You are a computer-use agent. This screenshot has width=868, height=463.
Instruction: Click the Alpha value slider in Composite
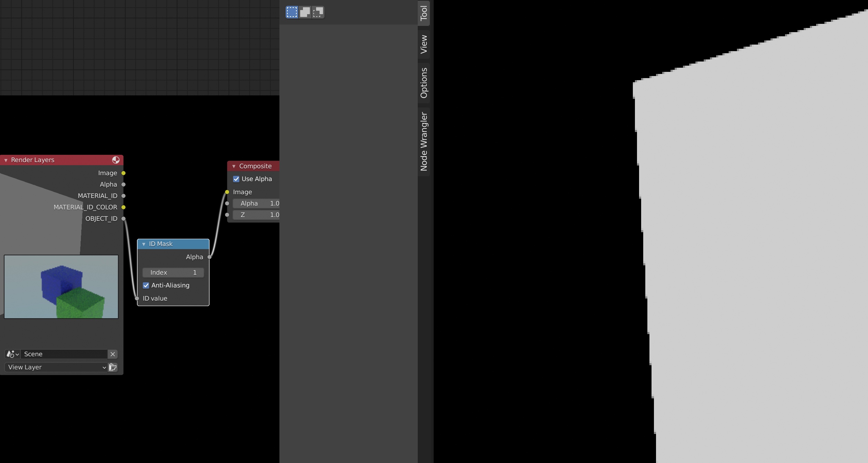[257, 204]
